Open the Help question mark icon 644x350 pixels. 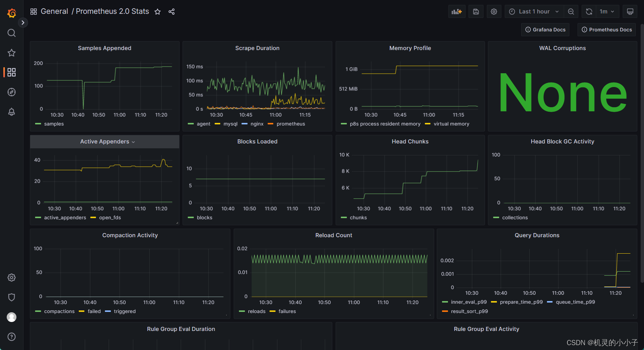12,337
